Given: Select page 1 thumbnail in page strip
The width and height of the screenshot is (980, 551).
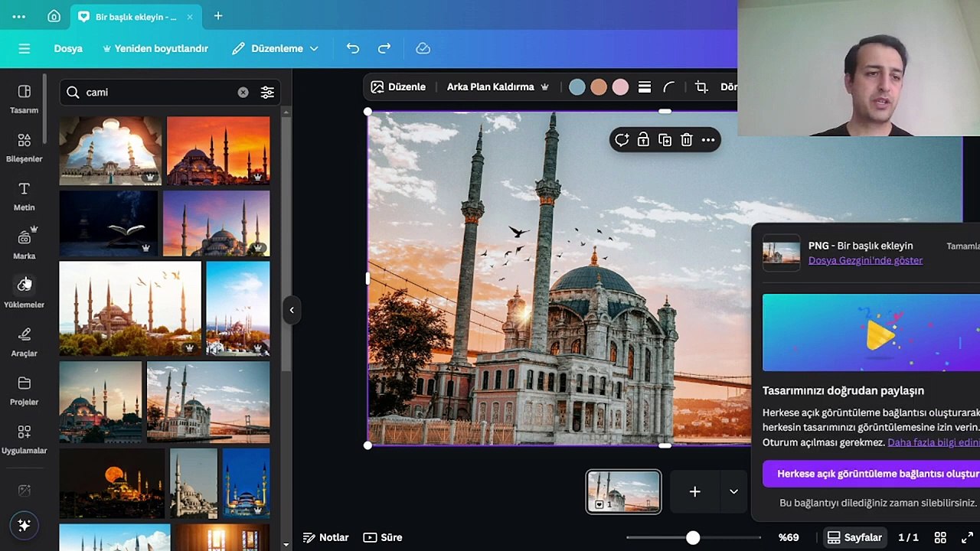Looking at the screenshot, I should click(623, 491).
